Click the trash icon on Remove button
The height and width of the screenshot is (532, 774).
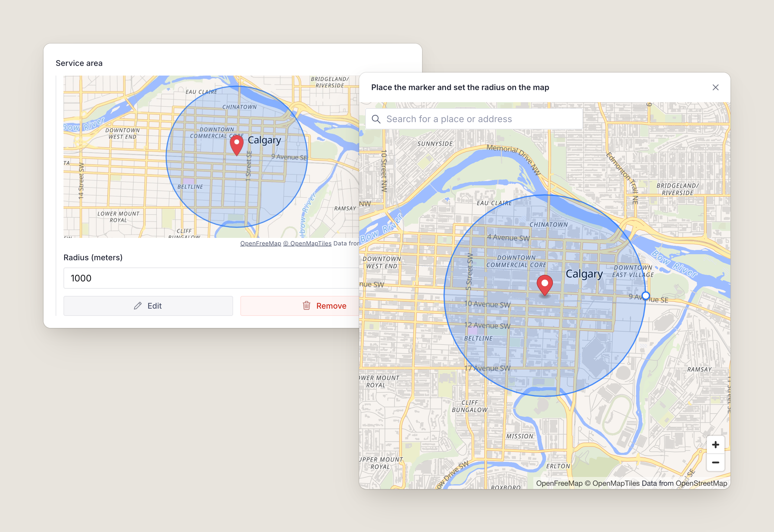pos(306,306)
